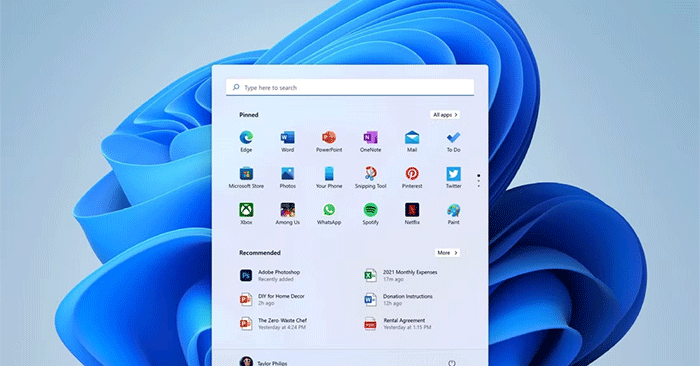Open the Mail app
The image size is (700, 366).
(412, 141)
